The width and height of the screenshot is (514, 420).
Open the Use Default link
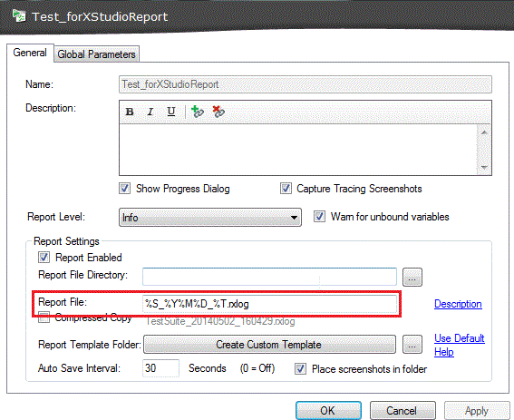coord(460,338)
